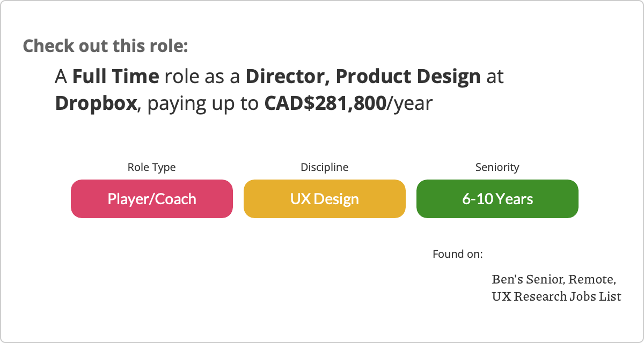Click the "Seniority" label
This screenshot has height=343, width=644.
pos(497,167)
